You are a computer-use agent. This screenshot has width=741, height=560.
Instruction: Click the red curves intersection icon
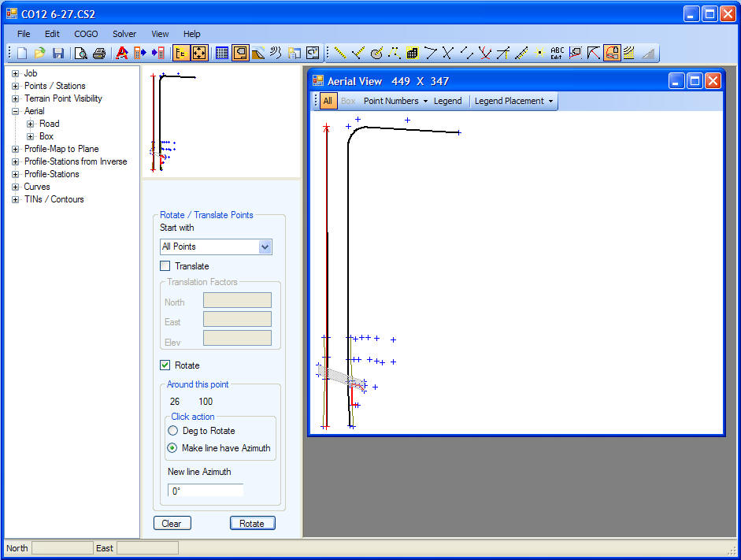484,53
